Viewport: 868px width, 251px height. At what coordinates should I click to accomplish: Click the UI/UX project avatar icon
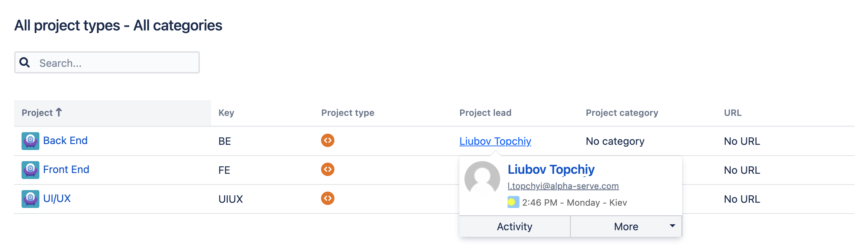[30, 199]
